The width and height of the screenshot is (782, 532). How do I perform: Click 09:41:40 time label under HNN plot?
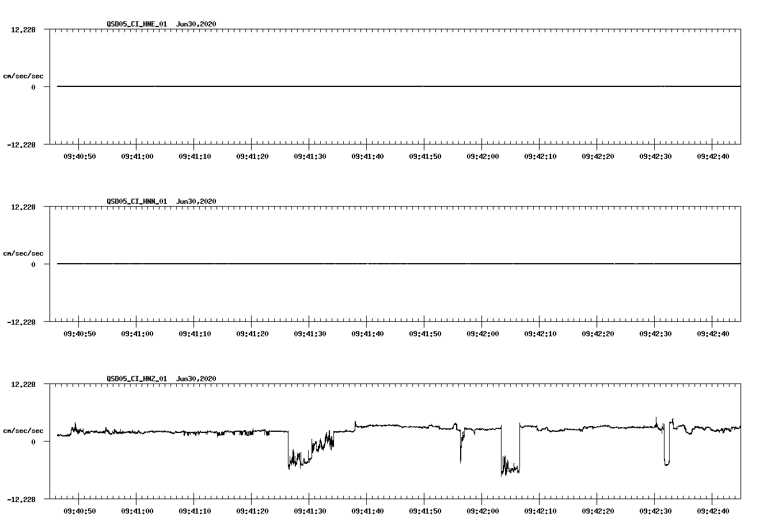(367, 334)
